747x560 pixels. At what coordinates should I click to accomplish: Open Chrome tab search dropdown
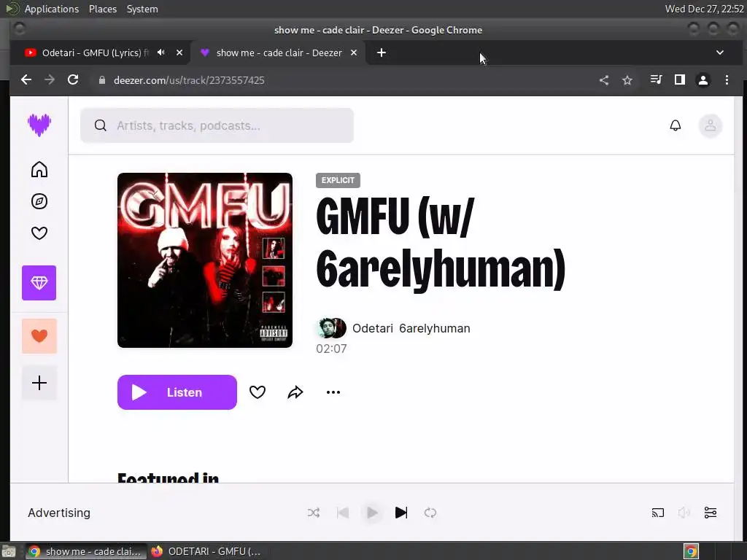point(720,52)
